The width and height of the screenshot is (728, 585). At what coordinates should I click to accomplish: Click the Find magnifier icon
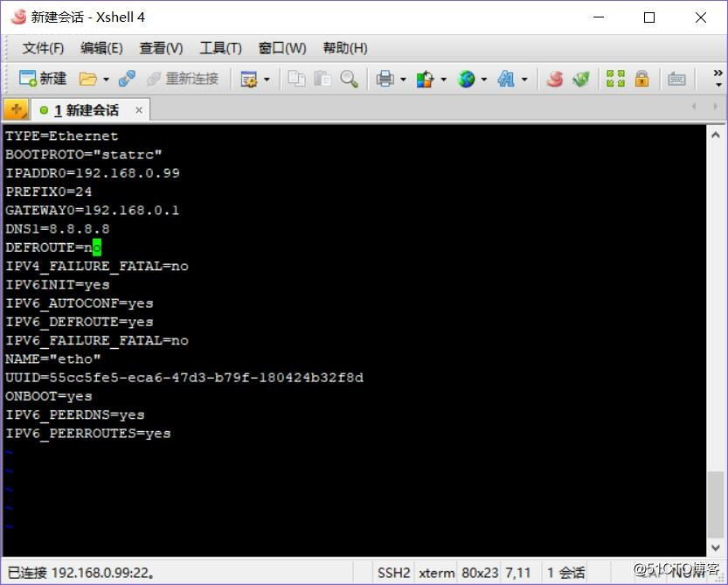(349, 79)
